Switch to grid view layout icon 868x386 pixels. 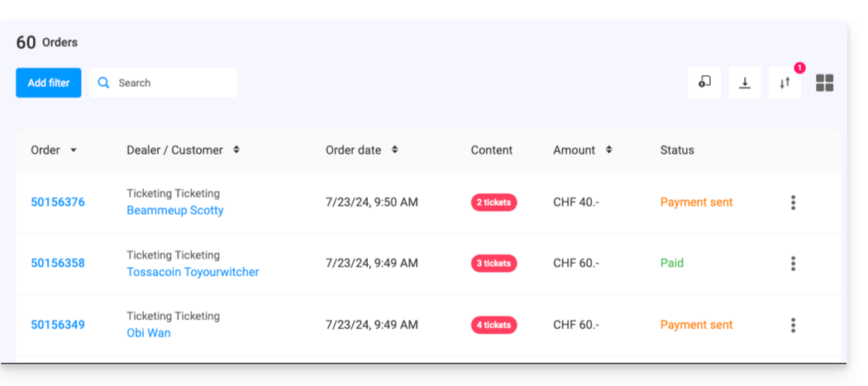pos(824,83)
